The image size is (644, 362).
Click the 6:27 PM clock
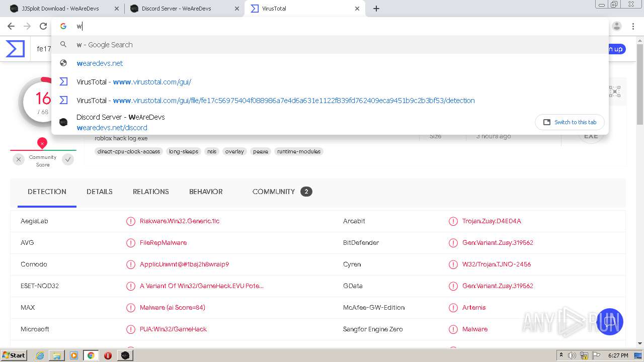click(618, 355)
